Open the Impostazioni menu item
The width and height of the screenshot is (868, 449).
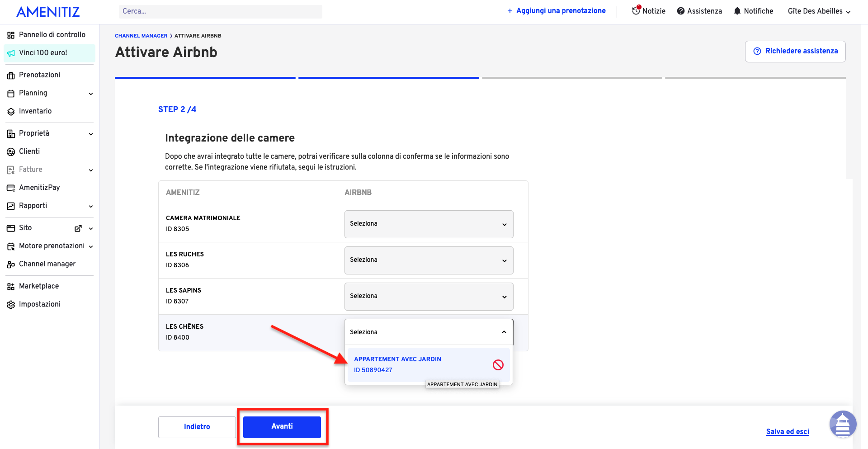[49, 304]
